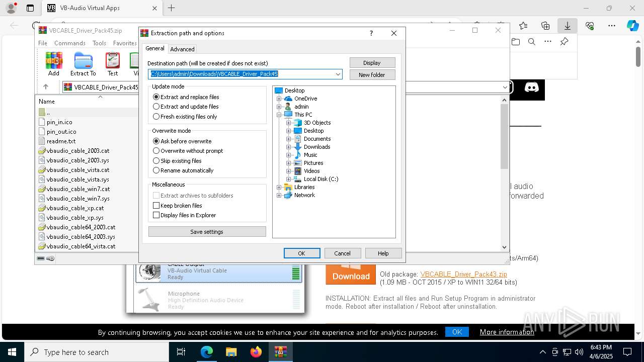Open VBCABLE_Driver_Pack43.zip link
This screenshot has height=362, width=644.
point(464,274)
